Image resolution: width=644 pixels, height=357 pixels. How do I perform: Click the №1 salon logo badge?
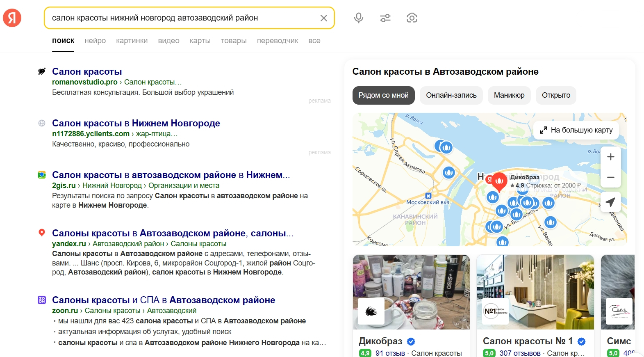click(495, 311)
